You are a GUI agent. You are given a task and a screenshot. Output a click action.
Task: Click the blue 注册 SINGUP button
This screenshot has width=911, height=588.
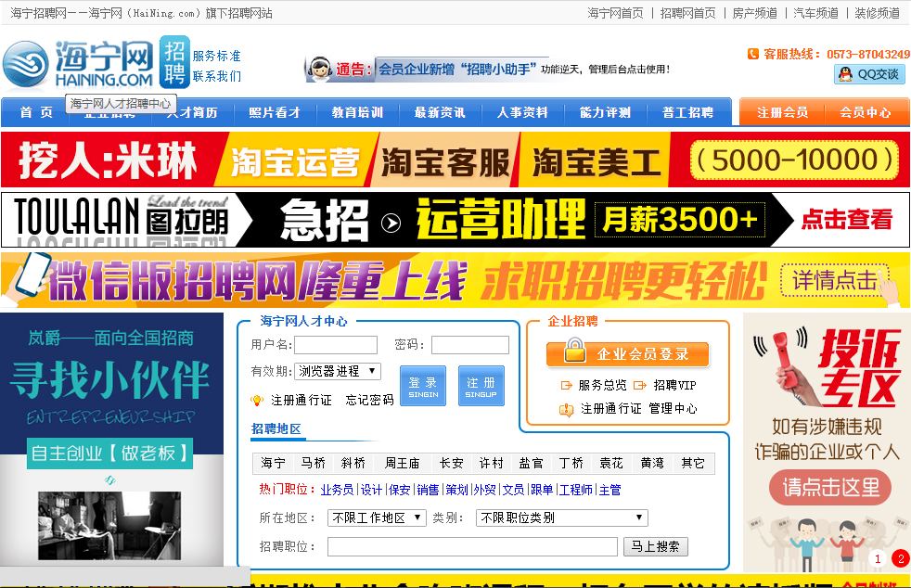click(x=481, y=386)
